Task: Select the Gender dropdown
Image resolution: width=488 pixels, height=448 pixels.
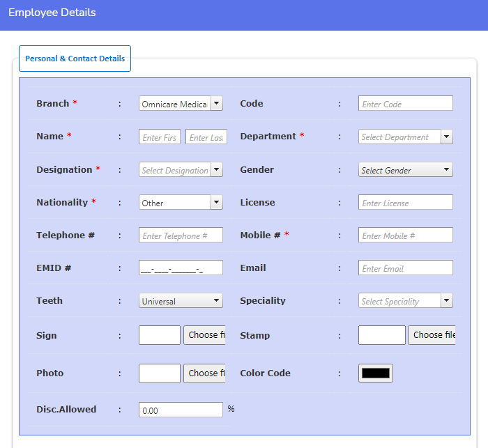Action: pyautogui.click(x=406, y=170)
